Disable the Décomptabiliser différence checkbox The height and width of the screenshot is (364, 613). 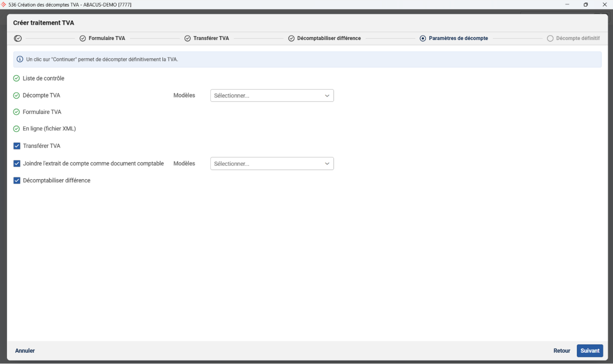coord(17,181)
